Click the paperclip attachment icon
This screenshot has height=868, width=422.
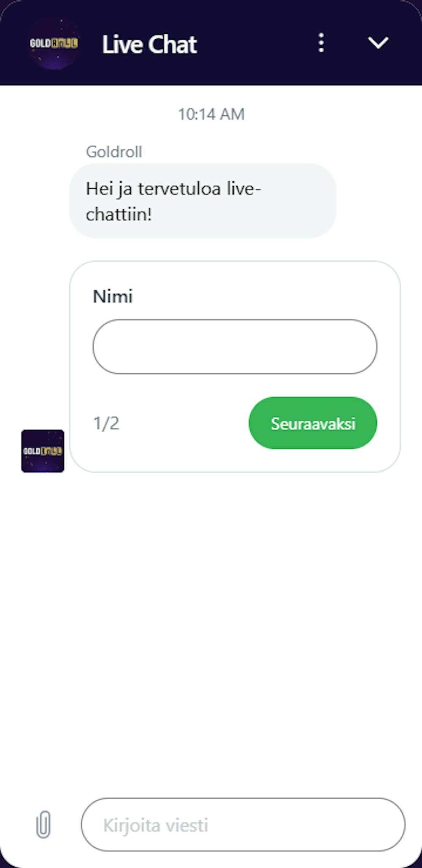pos(43,824)
